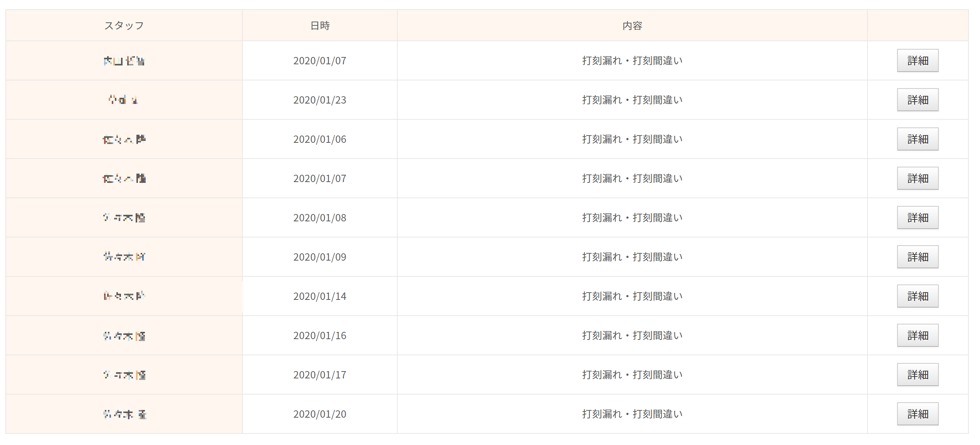Click 詳細 button for 2020/01/23 entry
The image size is (980, 445).
coord(917,100)
